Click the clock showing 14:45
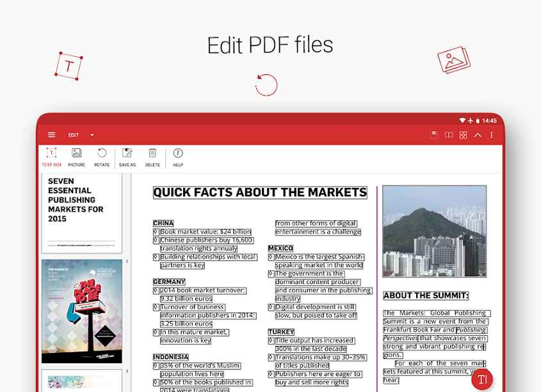 point(490,120)
